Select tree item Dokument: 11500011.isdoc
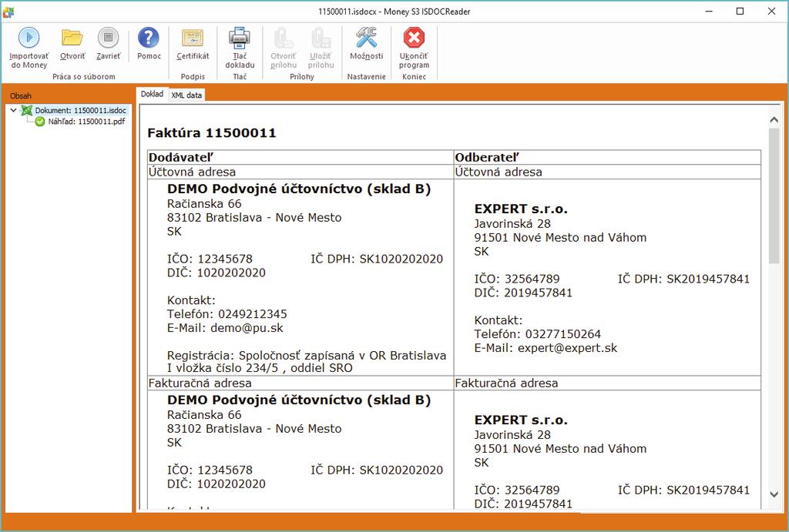 click(x=80, y=110)
